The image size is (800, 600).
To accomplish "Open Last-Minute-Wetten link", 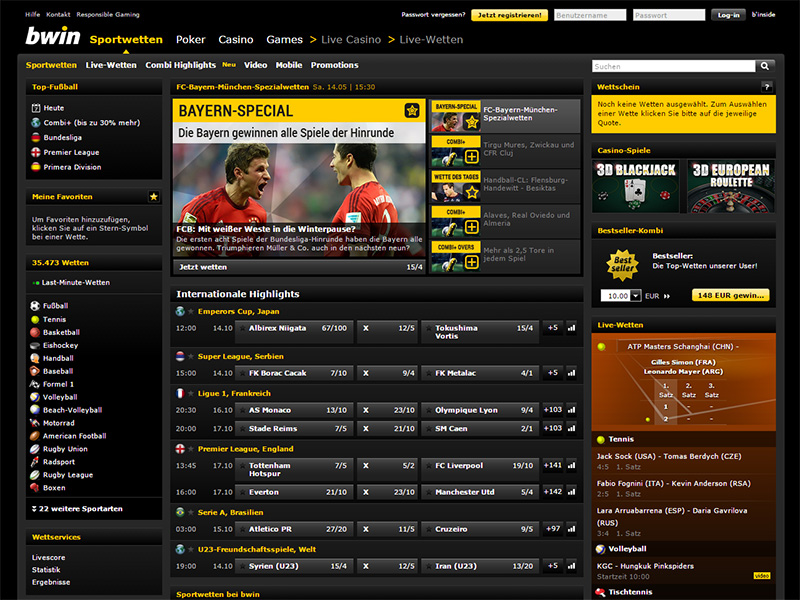I will [76, 282].
